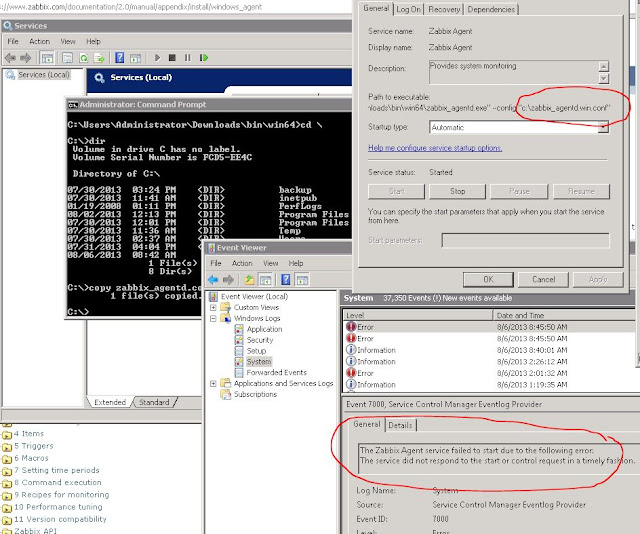This screenshot has width=640, height=534.
Task: Select Error event at 2:01:32 AM
Action: coord(489,373)
